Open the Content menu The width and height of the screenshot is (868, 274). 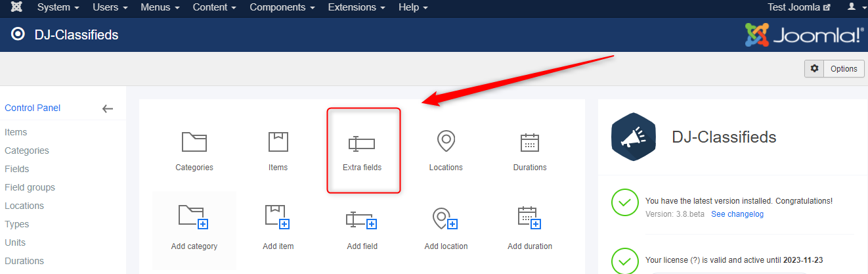tap(215, 7)
